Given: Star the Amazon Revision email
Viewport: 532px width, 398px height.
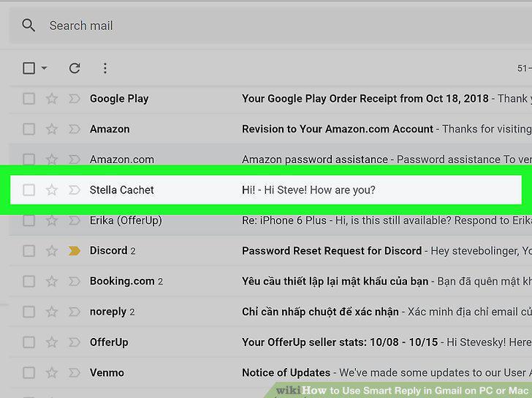Looking at the screenshot, I should click(52, 129).
